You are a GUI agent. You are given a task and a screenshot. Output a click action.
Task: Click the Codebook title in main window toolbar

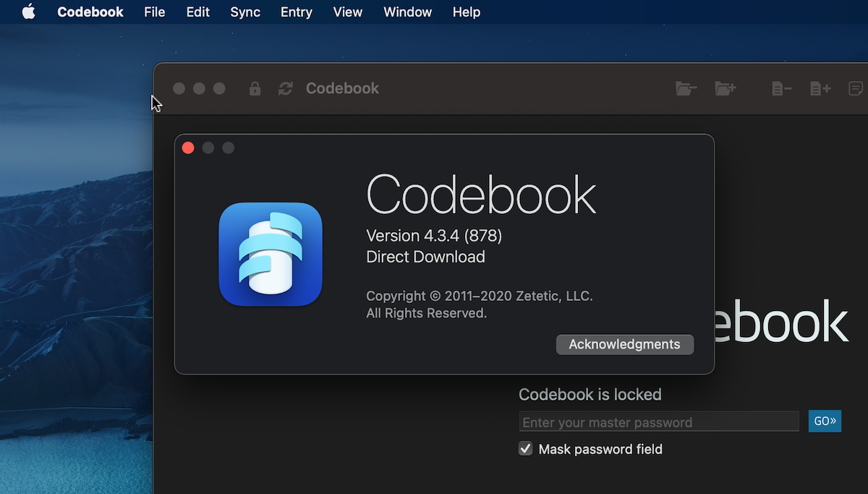tap(342, 88)
